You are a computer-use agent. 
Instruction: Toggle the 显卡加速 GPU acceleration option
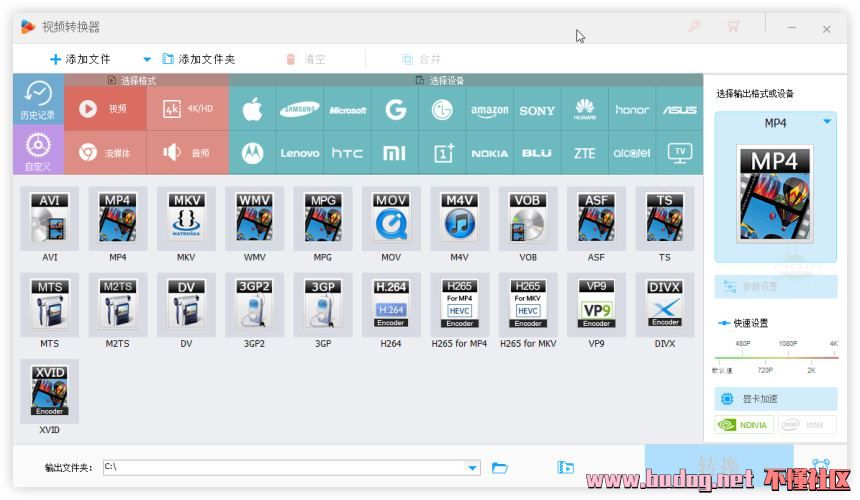tap(775, 399)
